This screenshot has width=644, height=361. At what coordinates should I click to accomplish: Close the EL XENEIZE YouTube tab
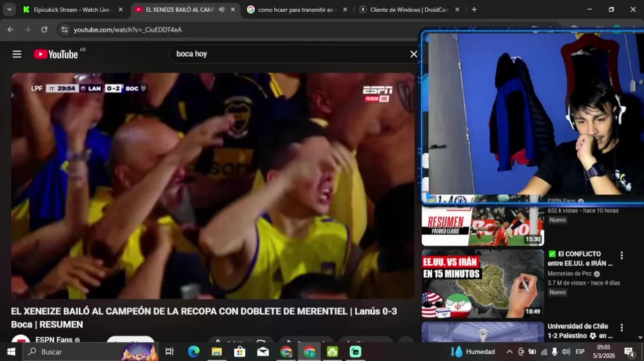pos(233,10)
